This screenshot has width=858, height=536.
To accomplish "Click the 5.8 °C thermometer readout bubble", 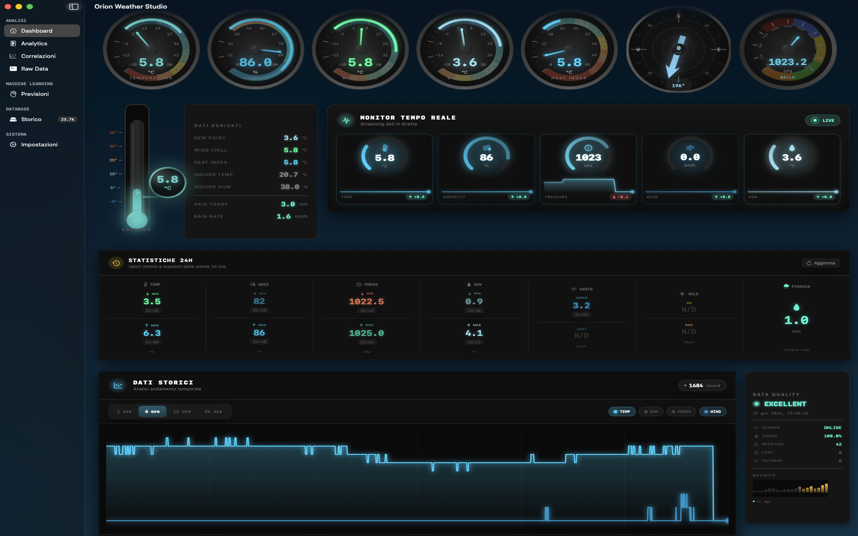I will pyautogui.click(x=167, y=182).
